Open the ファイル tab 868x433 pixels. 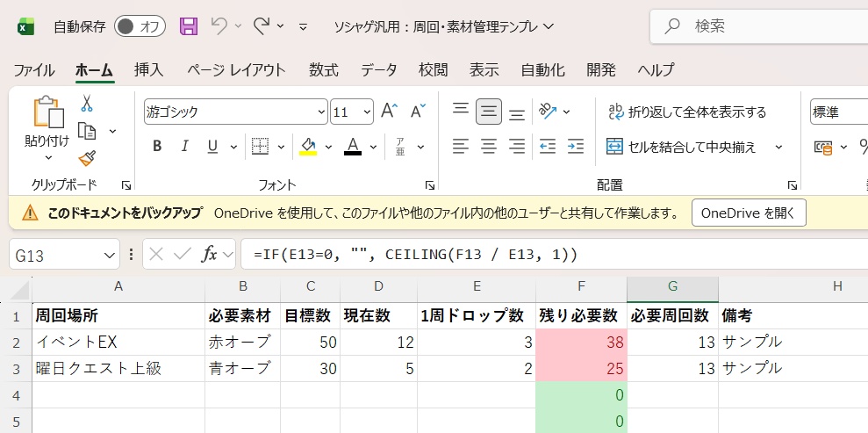coord(34,70)
